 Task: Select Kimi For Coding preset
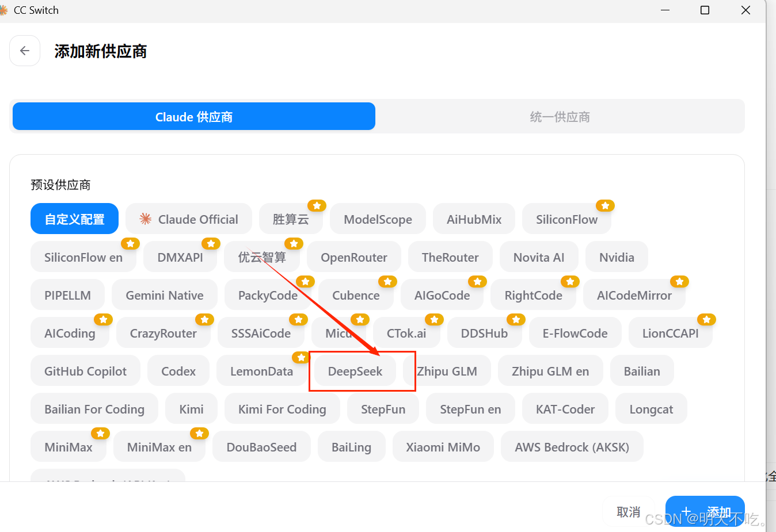tap(282, 409)
